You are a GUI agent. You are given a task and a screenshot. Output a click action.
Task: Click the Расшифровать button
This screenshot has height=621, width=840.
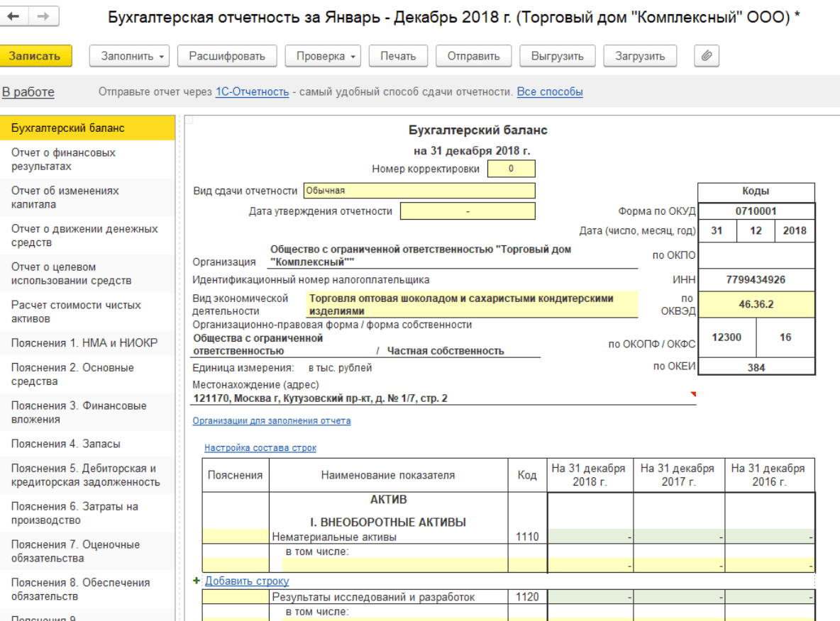(x=226, y=56)
